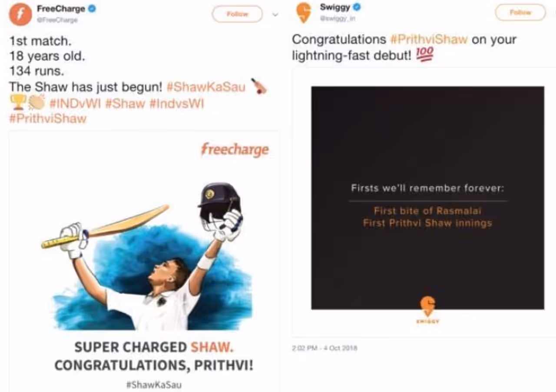Click Swiggy logo below dark image
The image size is (556, 392).
pos(428,309)
